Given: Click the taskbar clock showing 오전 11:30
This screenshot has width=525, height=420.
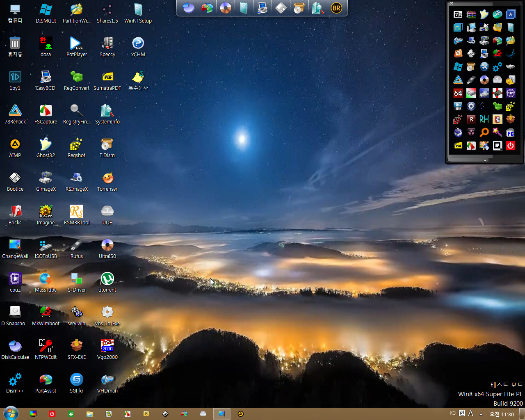Looking at the screenshot, I should point(502,414).
